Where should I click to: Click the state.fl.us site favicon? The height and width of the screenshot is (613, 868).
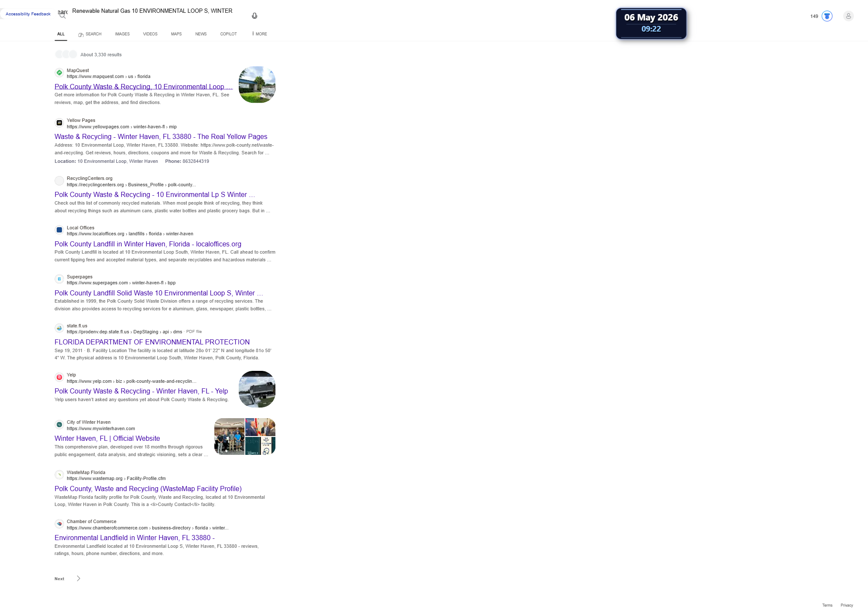coord(59,328)
